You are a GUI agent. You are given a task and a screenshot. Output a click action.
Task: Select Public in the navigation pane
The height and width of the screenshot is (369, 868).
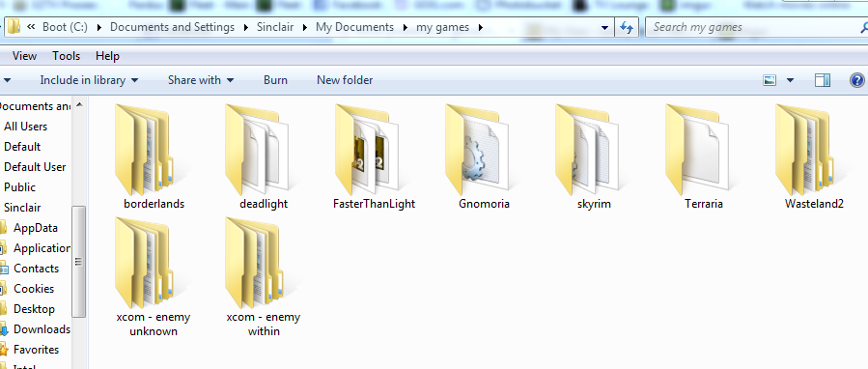19,187
